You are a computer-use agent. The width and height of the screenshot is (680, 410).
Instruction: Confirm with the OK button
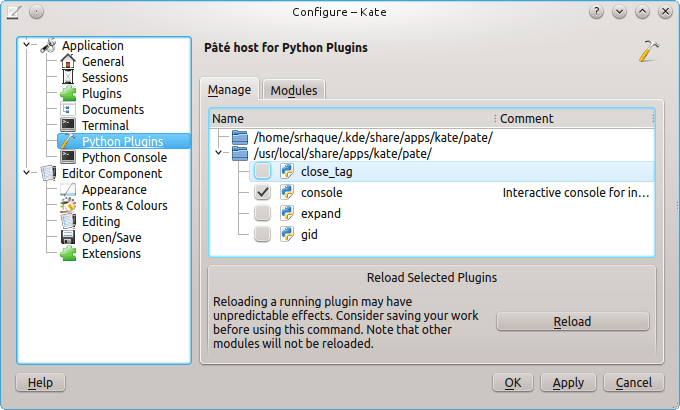click(x=513, y=383)
